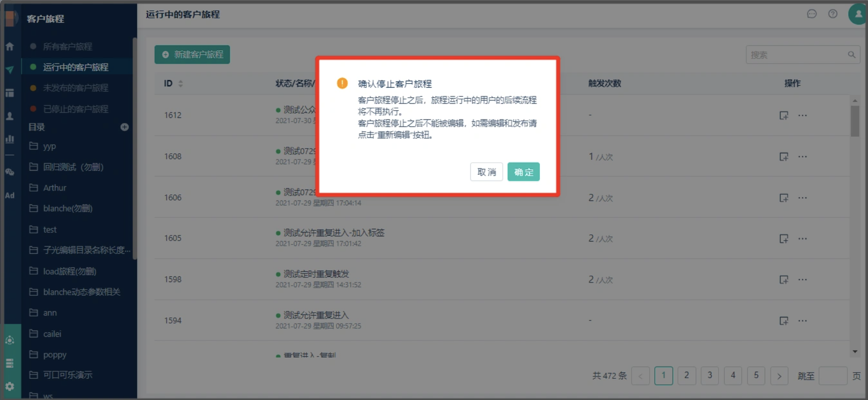This screenshot has height=400, width=868.
Task: Click 新建客户旅程 button
Action: pyautogui.click(x=192, y=55)
